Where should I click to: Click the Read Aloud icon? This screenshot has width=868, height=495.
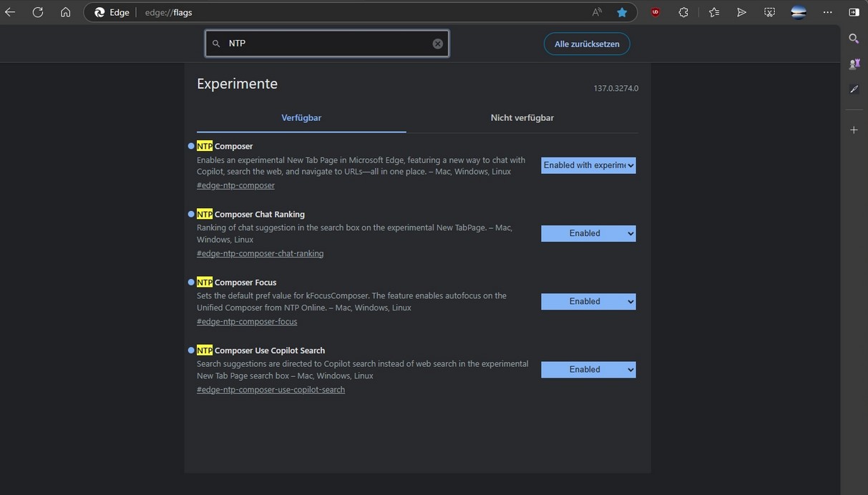[x=597, y=12]
